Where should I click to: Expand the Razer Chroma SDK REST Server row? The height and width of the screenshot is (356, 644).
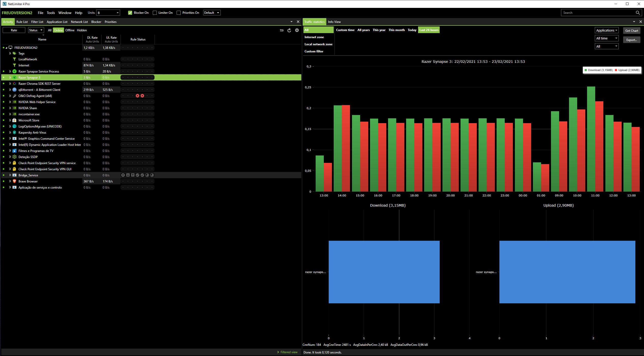click(10, 84)
